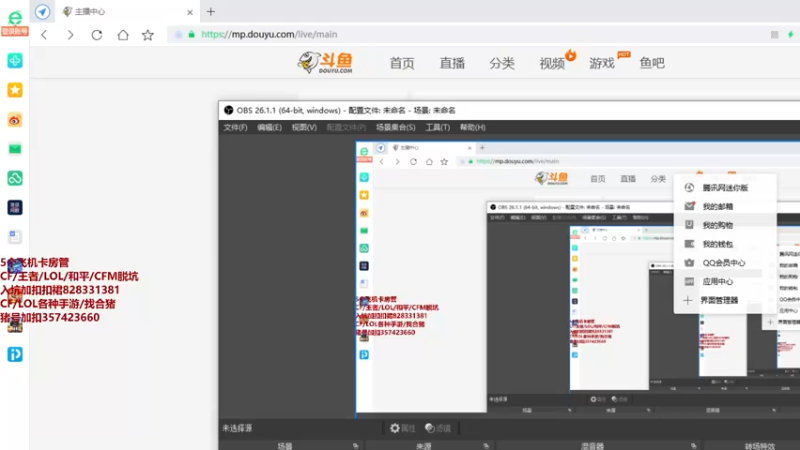Screen dimensions: 800x450
Task: Open the 视频 navigation link
Action: tap(552, 63)
